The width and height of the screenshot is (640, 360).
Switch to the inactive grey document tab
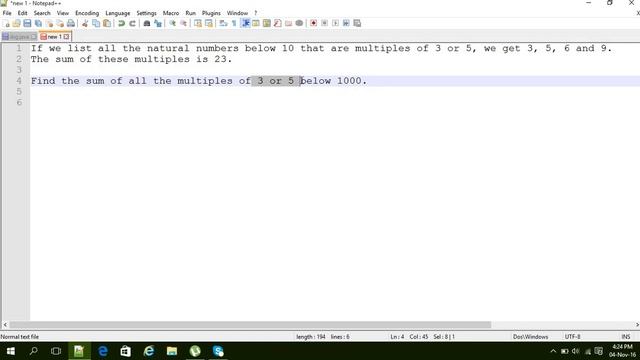pyautogui.click(x=19, y=37)
